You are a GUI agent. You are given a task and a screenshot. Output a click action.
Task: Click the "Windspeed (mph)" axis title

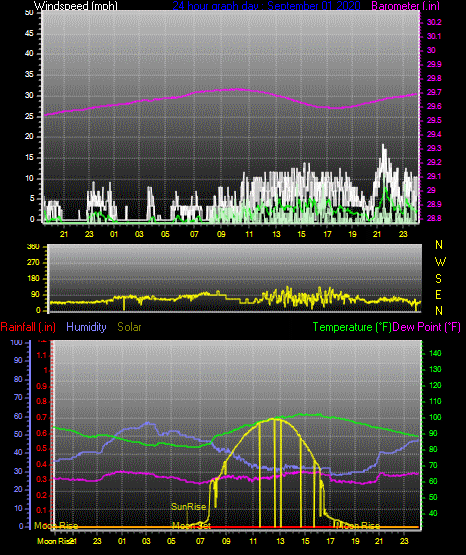(76, 5)
